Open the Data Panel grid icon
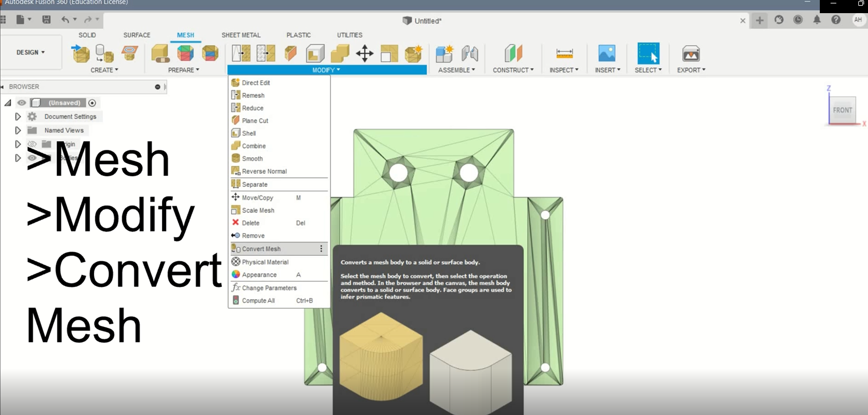Viewport: 868px width, 415px height. [3, 20]
